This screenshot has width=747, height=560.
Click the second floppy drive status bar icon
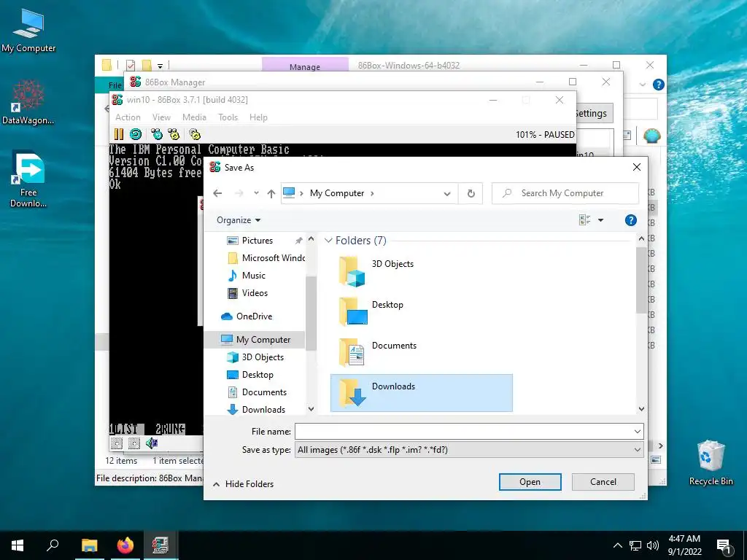(134, 443)
